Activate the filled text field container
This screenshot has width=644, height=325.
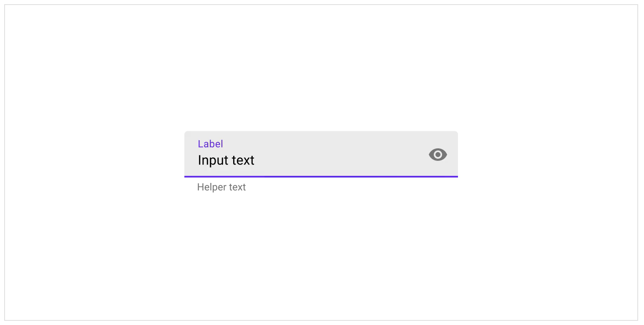pos(321,154)
